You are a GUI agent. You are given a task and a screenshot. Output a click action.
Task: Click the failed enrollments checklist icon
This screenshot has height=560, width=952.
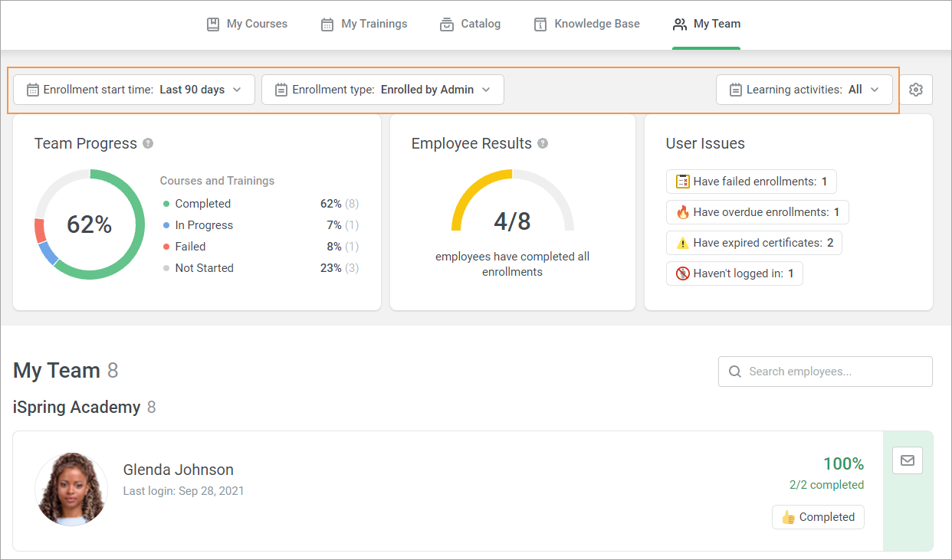click(682, 182)
